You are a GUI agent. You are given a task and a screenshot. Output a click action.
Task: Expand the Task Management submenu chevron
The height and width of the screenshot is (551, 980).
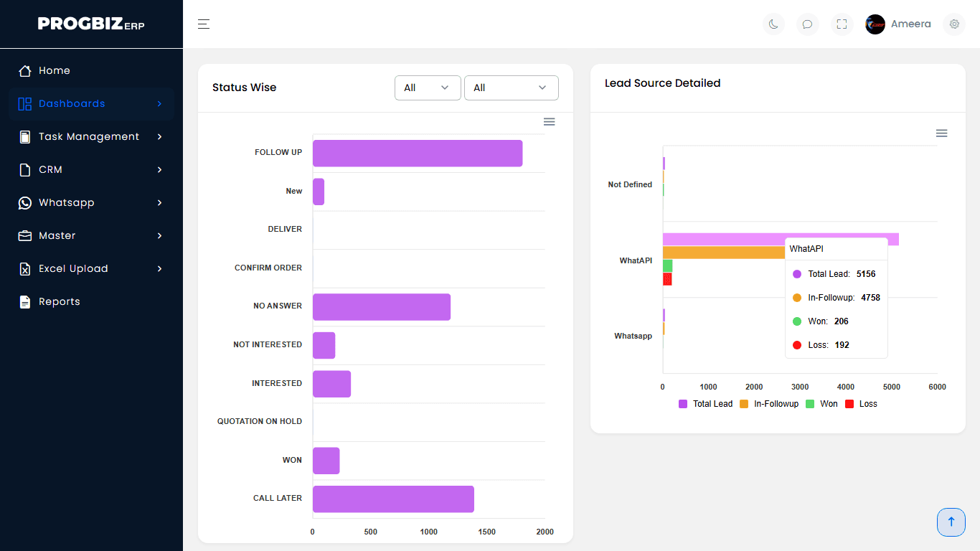159,136
